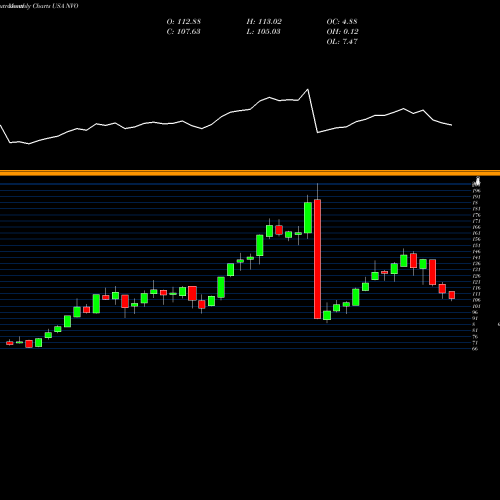
Task: Click the 'H: 113.02' high value
Action: [264, 22]
